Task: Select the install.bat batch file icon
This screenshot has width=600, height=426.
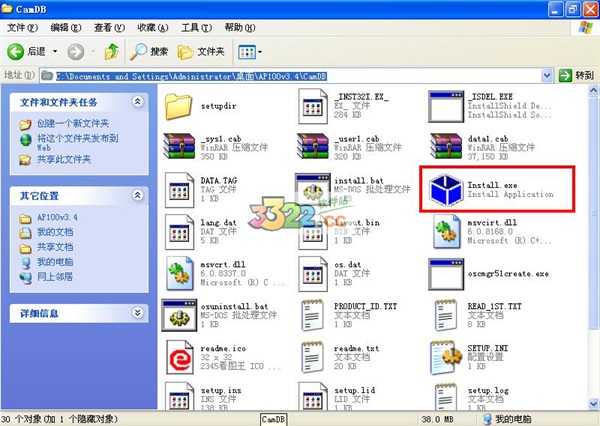Action: (313, 188)
